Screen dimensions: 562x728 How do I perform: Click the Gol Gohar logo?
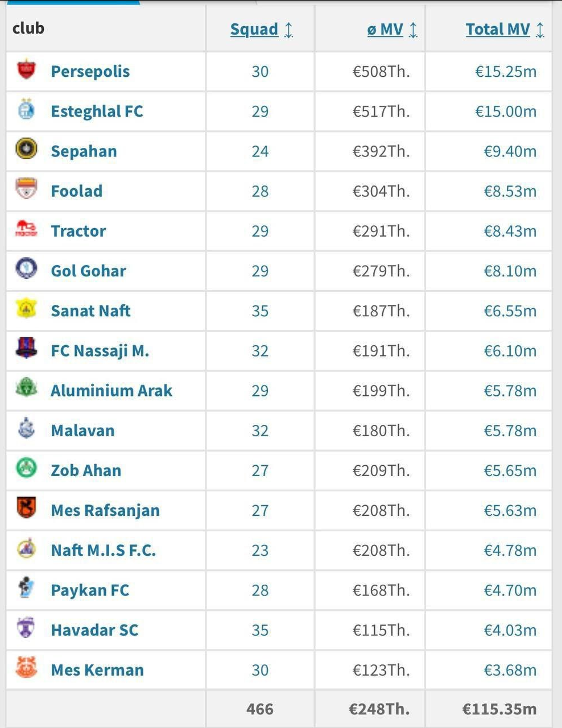tap(25, 271)
